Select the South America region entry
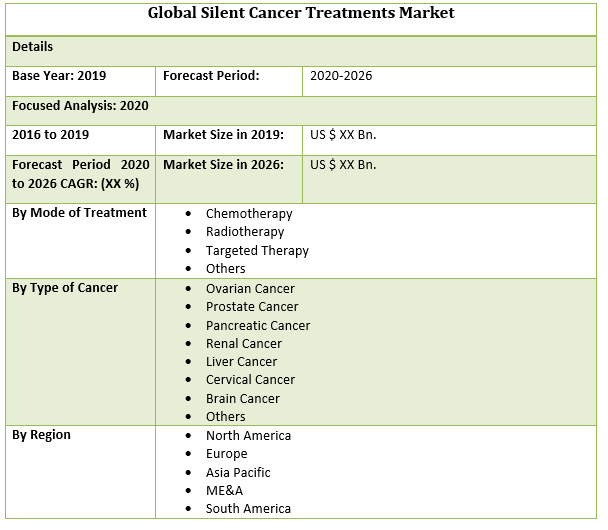The image size is (608, 530). [248, 509]
